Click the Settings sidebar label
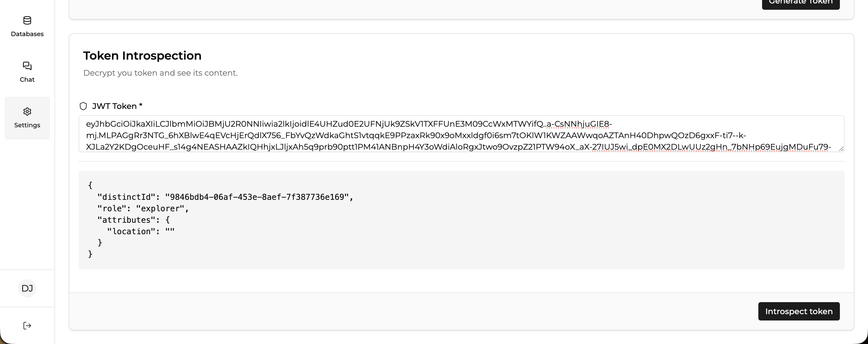868x344 pixels. click(27, 125)
